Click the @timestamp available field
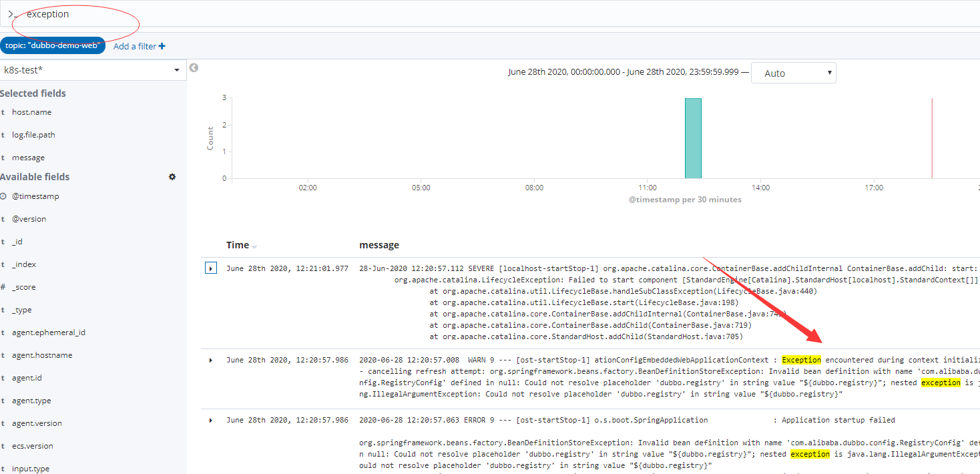980x474 pixels. click(x=35, y=196)
